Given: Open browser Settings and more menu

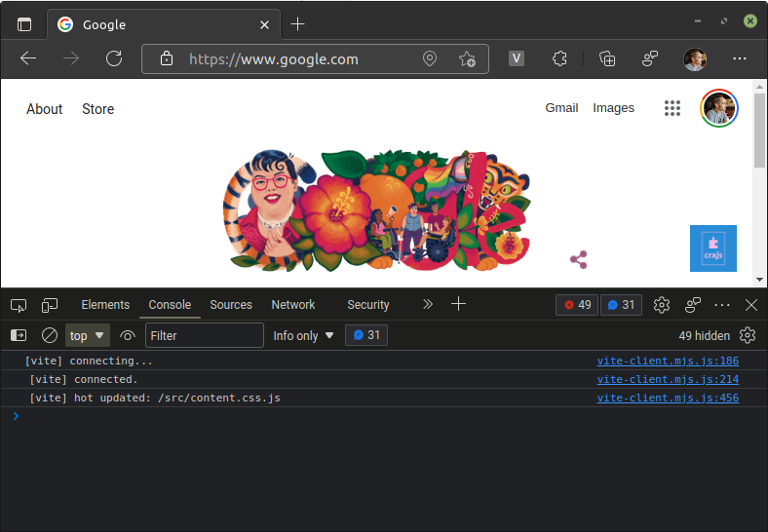Looking at the screenshot, I should click(x=740, y=58).
